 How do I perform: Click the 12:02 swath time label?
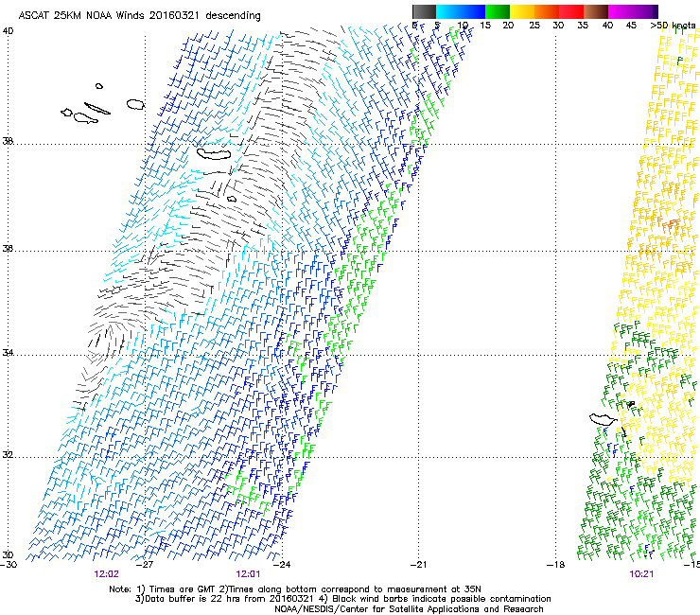pos(106,574)
